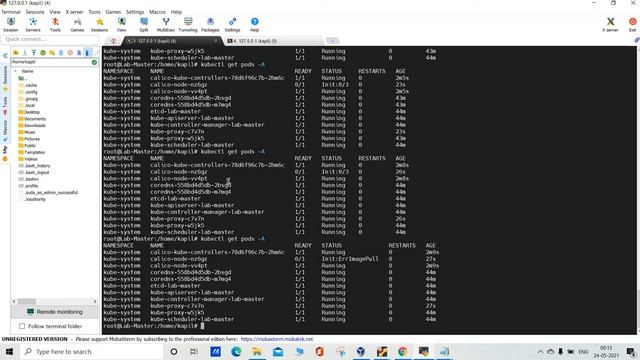Click the red circle icon in SFTP toolbar
Viewport: 640px width, 360px height.
(x=70, y=53)
